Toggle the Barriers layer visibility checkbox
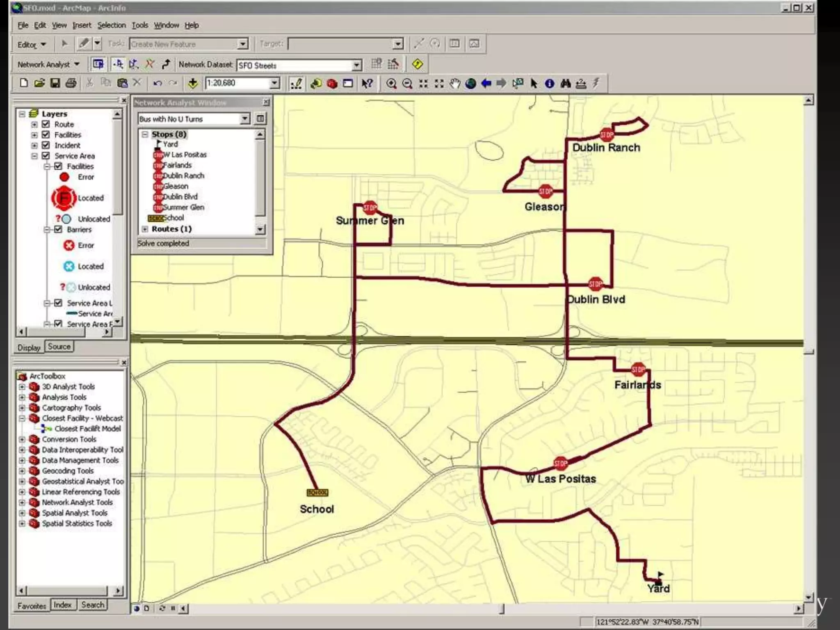 coord(58,229)
